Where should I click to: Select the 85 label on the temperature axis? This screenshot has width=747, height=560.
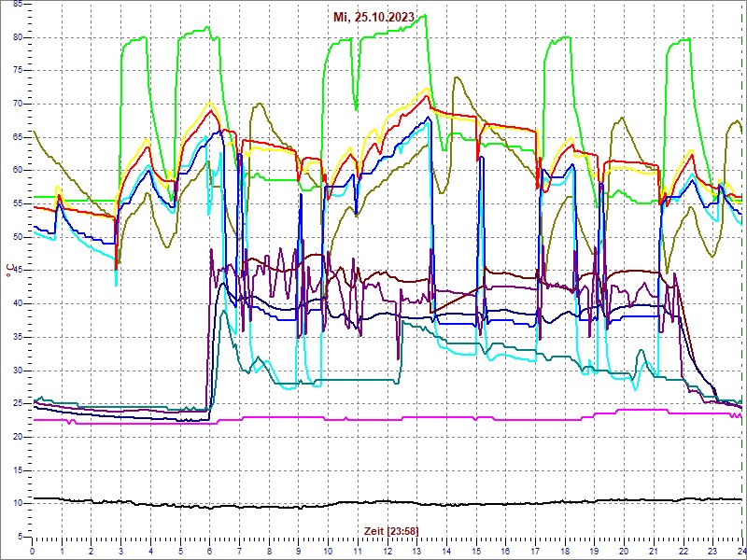18,4
